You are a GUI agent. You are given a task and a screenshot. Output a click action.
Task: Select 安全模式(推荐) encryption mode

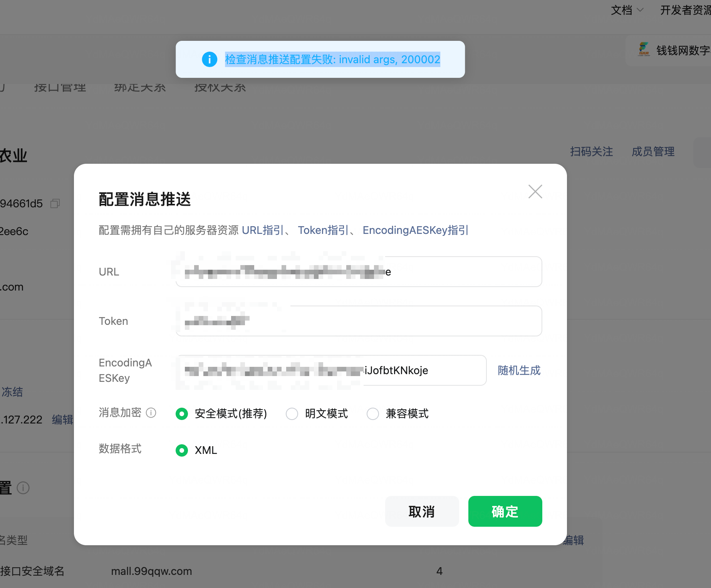pyautogui.click(x=182, y=414)
